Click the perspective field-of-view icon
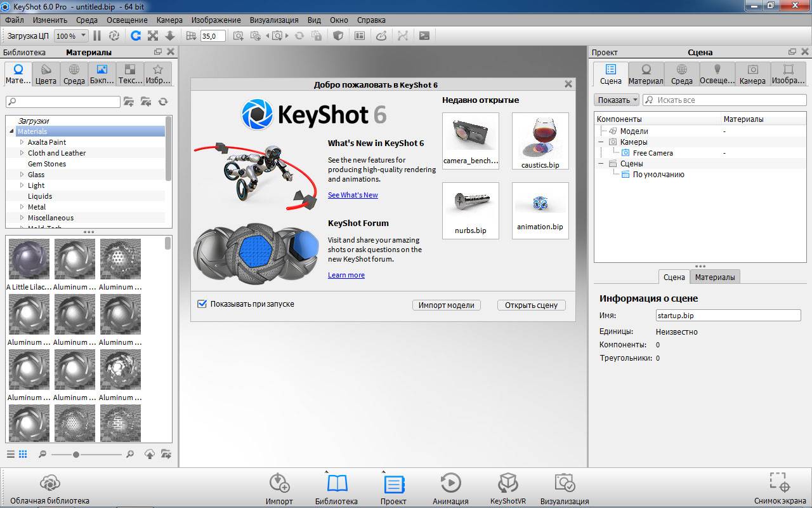This screenshot has height=508, width=812. click(x=191, y=36)
